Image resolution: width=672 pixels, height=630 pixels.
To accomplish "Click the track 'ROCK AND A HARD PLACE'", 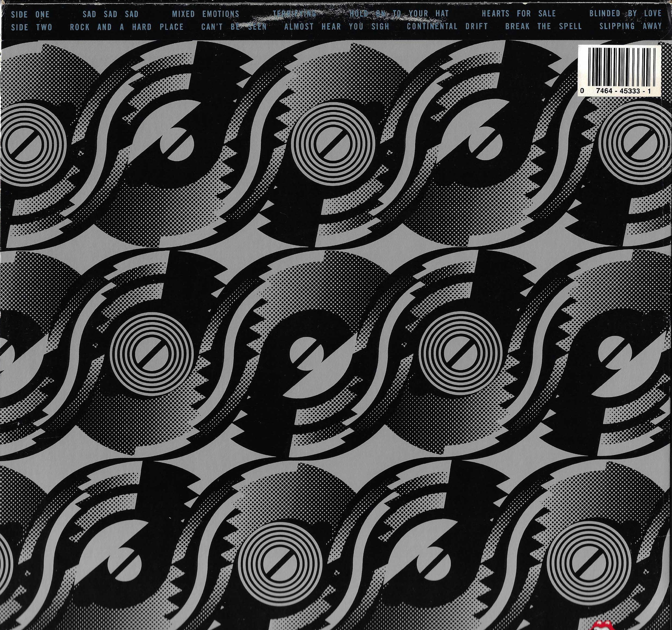I will pos(127,27).
